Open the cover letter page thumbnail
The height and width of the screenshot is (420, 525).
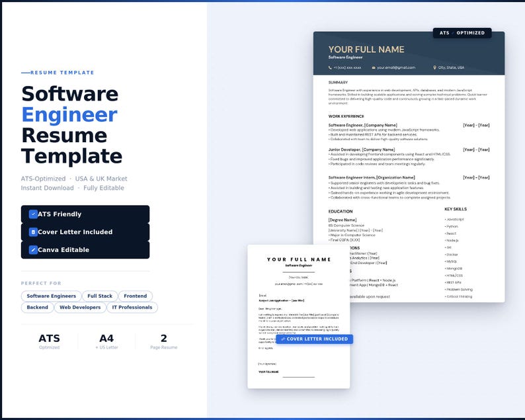coord(299,317)
